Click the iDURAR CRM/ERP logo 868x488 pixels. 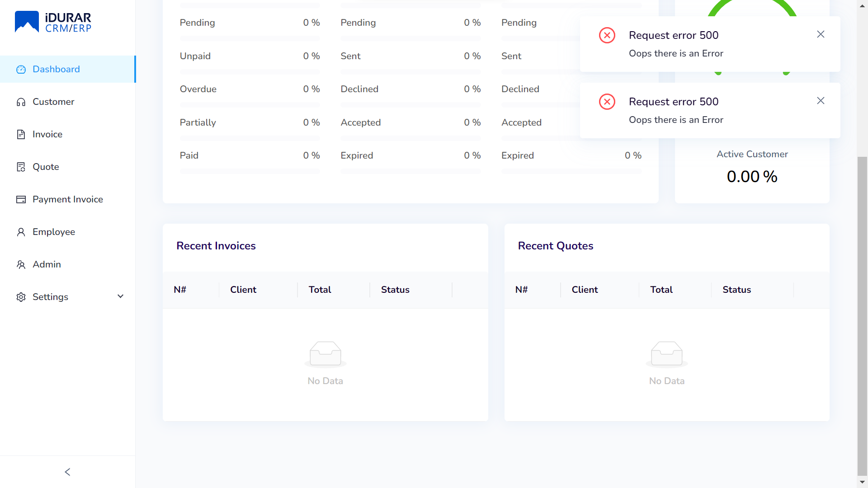pyautogui.click(x=52, y=21)
